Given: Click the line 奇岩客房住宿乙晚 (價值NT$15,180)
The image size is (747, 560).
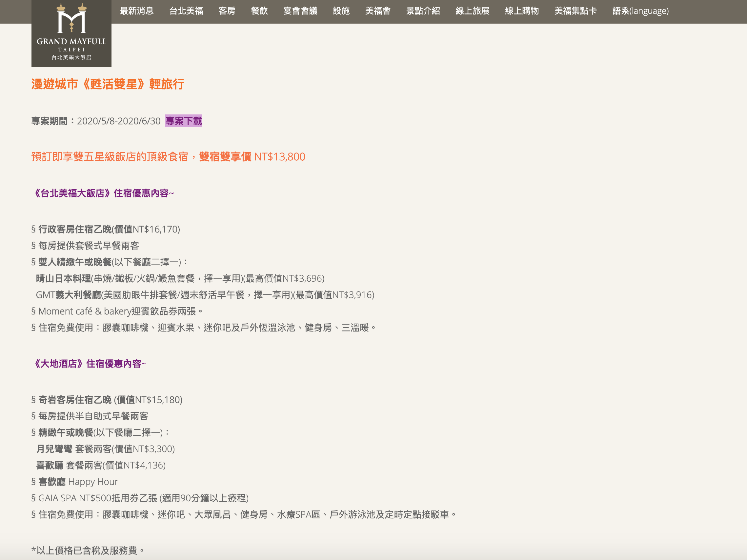Looking at the screenshot, I should (x=107, y=400).
